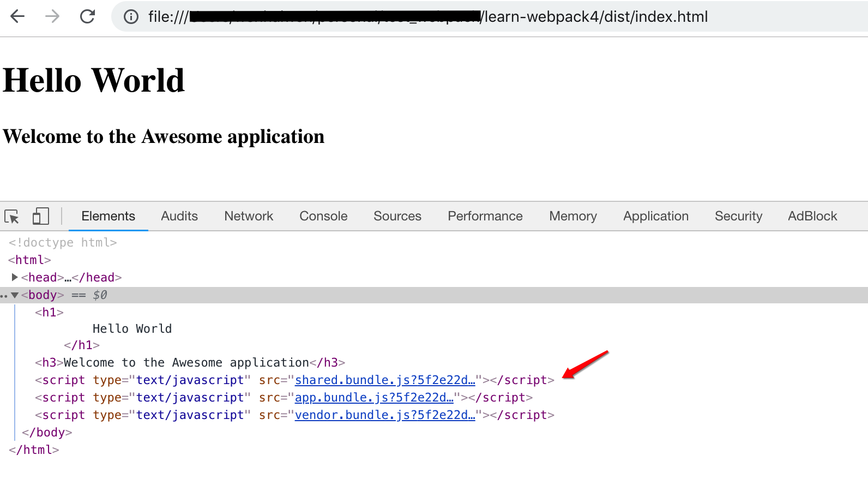Reload the page with the refresh icon
Image resolution: width=868 pixels, height=491 pixels.
[x=87, y=16]
